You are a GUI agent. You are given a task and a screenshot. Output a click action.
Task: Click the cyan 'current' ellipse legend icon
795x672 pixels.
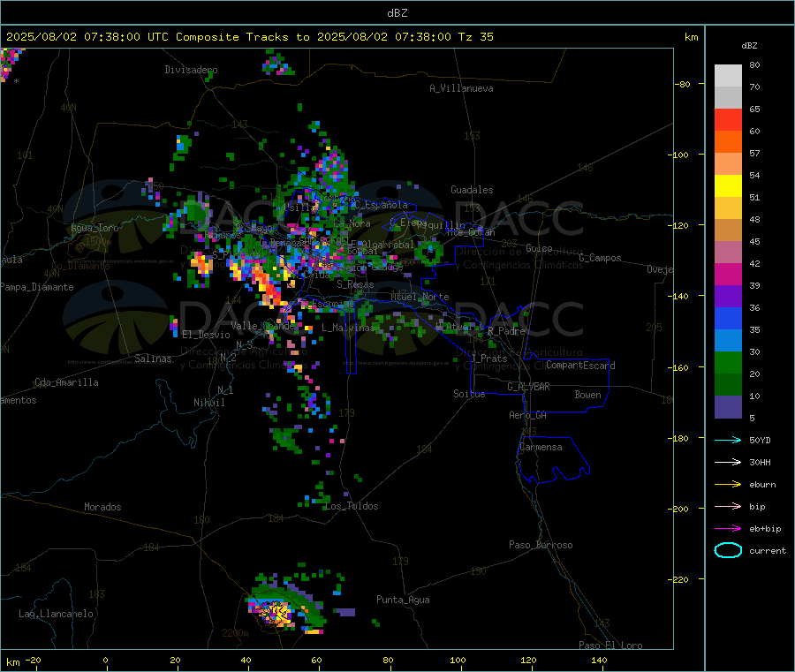tap(728, 550)
